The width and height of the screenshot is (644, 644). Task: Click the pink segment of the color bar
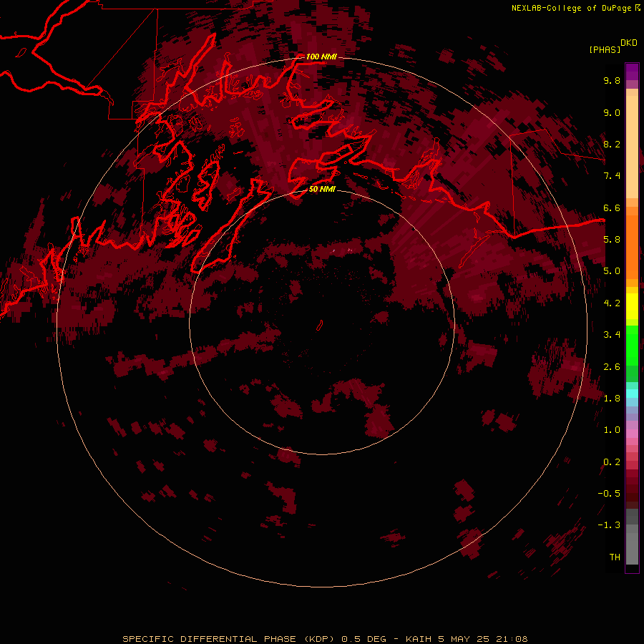click(632, 434)
